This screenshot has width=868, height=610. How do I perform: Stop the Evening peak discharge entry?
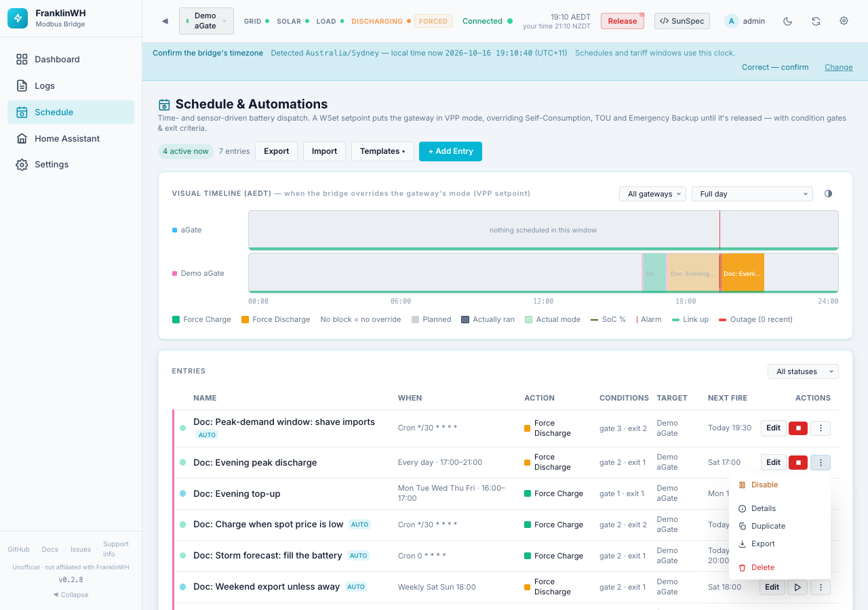[798, 463]
